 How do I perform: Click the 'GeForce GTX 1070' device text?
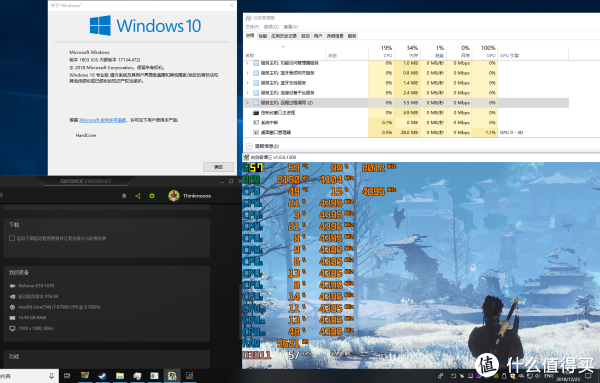click(36, 286)
